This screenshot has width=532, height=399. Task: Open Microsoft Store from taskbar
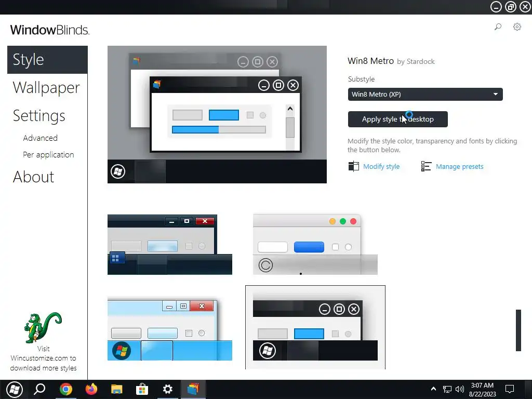tap(142, 389)
